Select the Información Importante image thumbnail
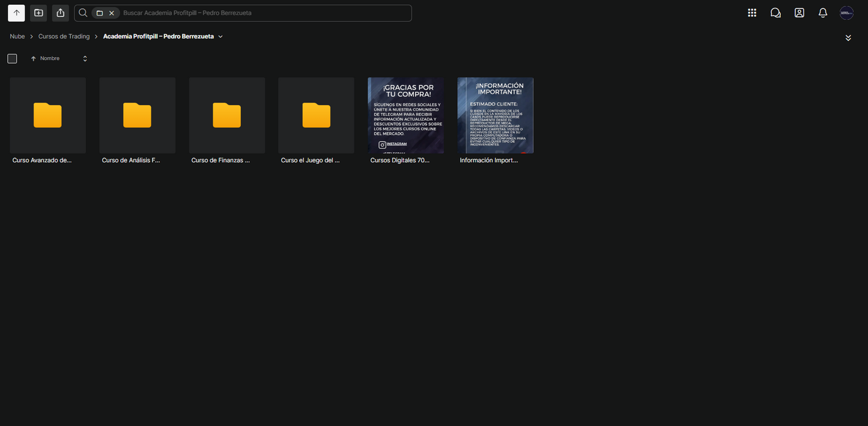Viewport: 868px width, 426px height. (x=496, y=115)
